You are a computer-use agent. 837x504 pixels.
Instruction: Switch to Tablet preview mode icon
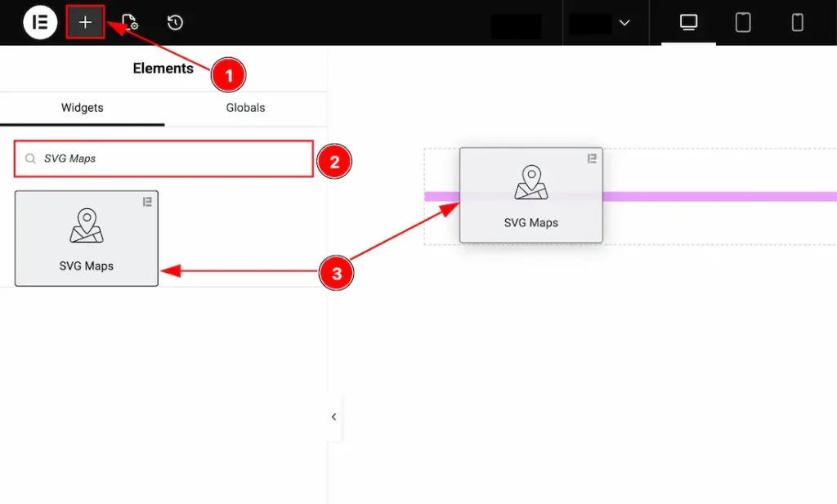742,23
